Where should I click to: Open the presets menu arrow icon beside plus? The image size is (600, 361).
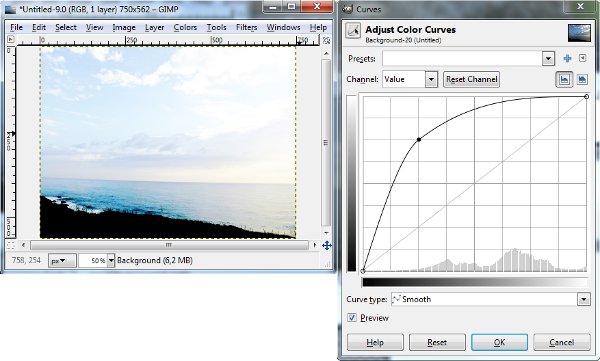click(x=582, y=58)
